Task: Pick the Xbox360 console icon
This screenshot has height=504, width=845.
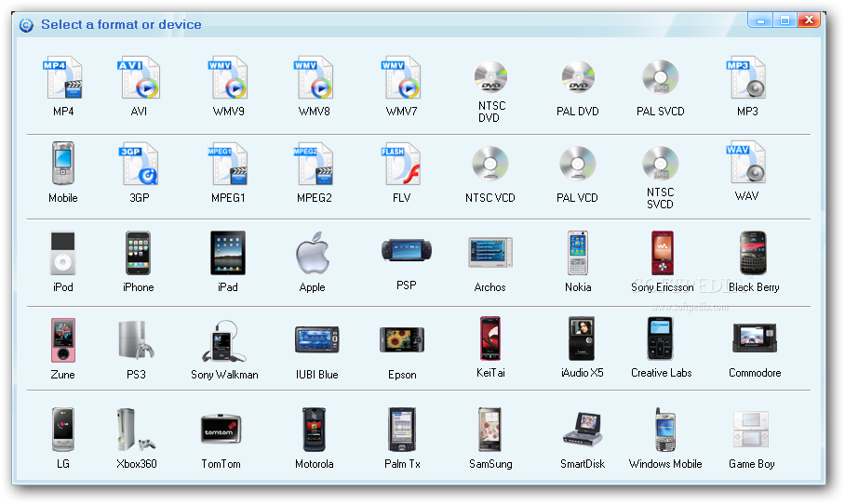Action: [137, 430]
